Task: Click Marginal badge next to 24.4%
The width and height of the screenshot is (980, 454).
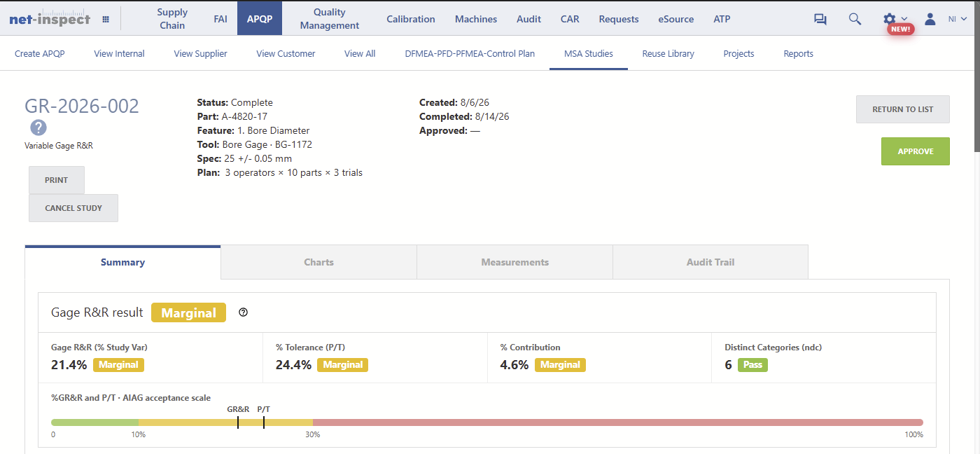Action: point(342,365)
